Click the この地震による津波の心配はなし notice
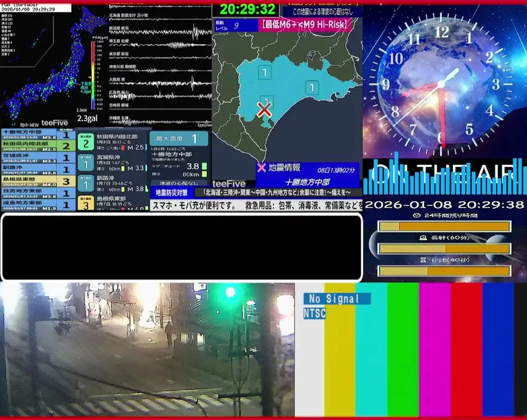This screenshot has height=420, width=527. pyautogui.click(x=323, y=12)
